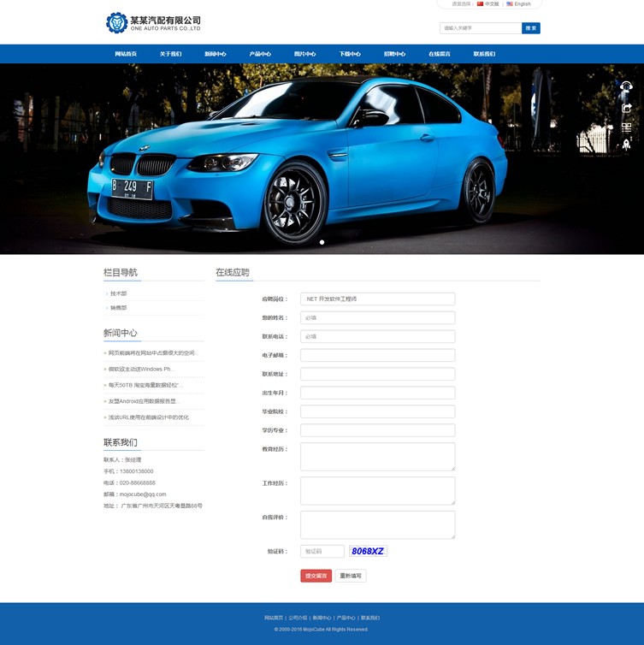Click the customer service headset icon
The height and width of the screenshot is (645, 644).
click(626, 86)
